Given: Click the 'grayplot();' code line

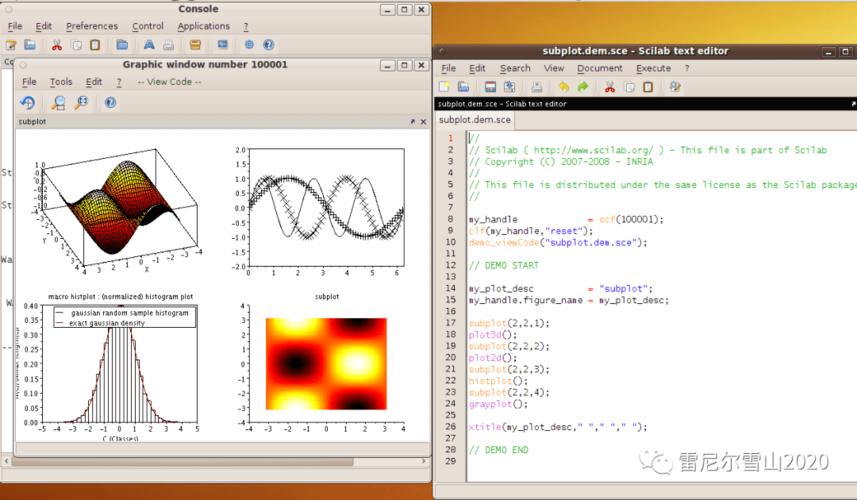Looking at the screenshot, I should tap(498, 404).
